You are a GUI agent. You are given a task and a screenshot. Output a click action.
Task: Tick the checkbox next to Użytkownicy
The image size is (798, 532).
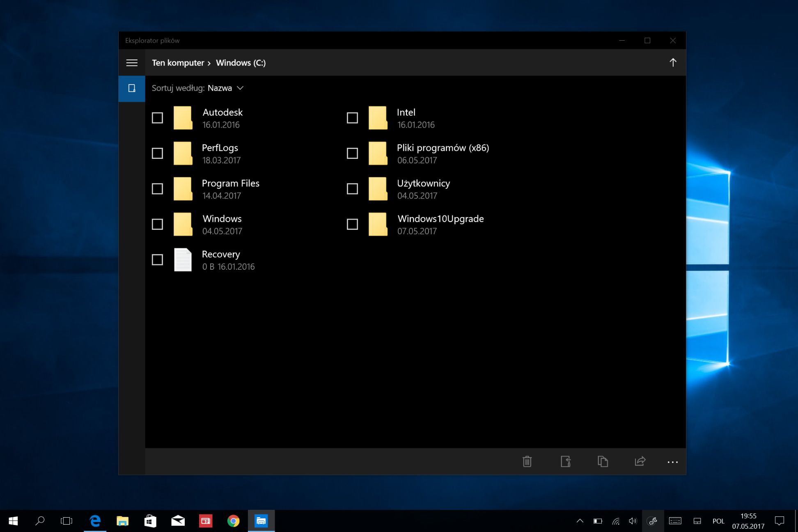click(352, 189)
